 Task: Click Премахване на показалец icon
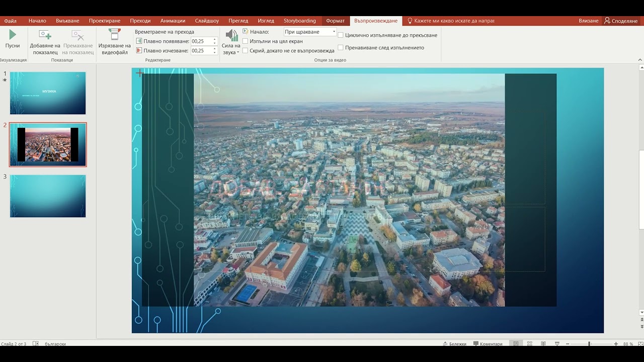(x=77, y=35)
